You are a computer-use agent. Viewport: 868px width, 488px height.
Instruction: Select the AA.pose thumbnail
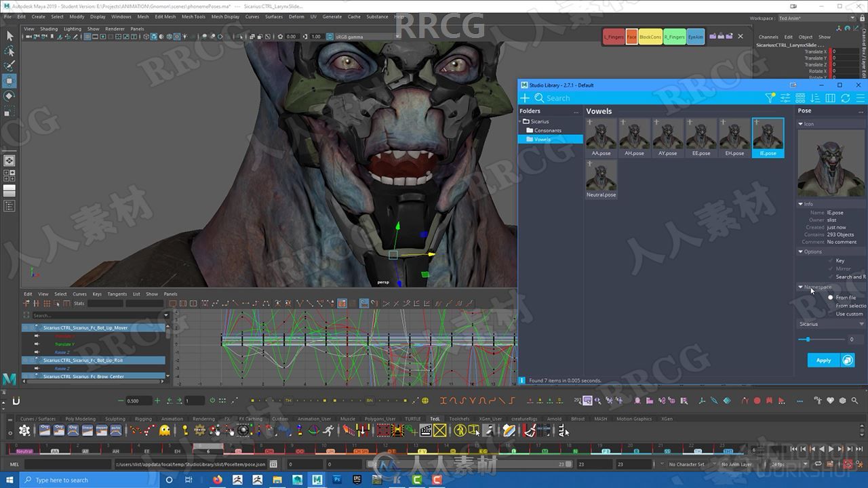[x=601, y=138]
